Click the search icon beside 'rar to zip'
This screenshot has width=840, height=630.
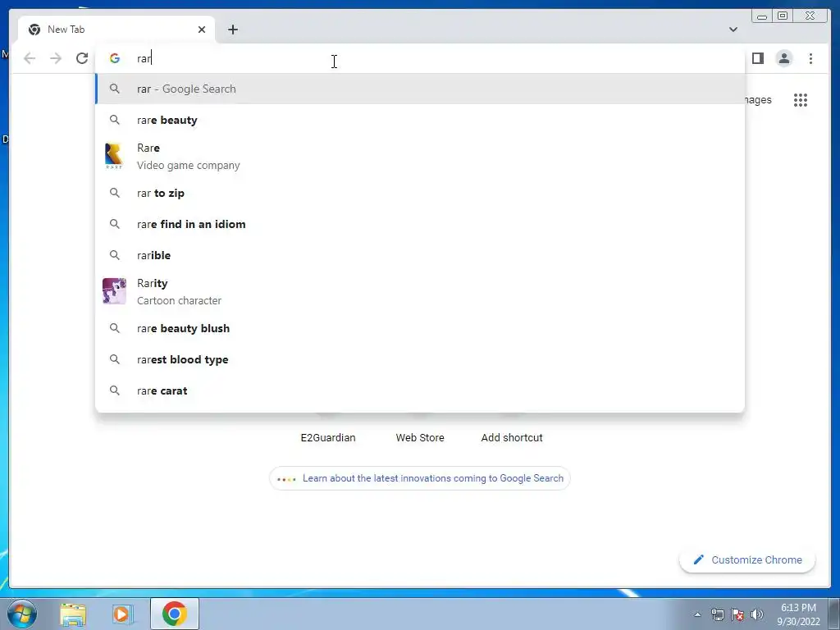pos(115,193)
